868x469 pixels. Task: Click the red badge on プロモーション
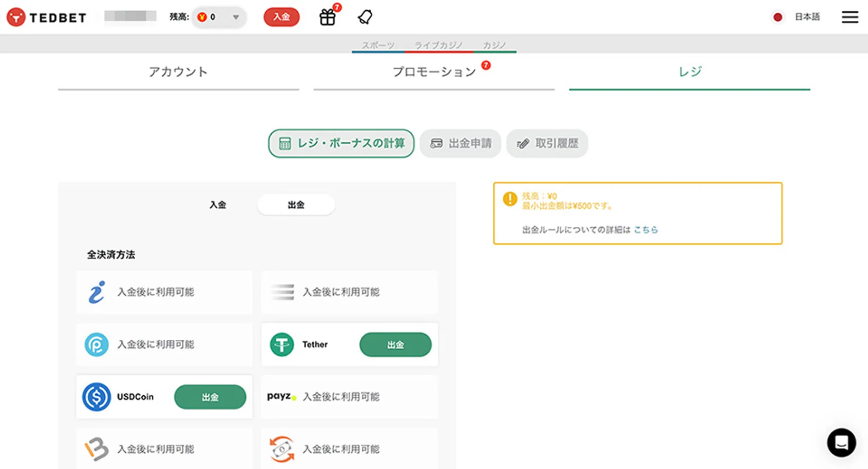pyautogui.click(x=486, y=65)
